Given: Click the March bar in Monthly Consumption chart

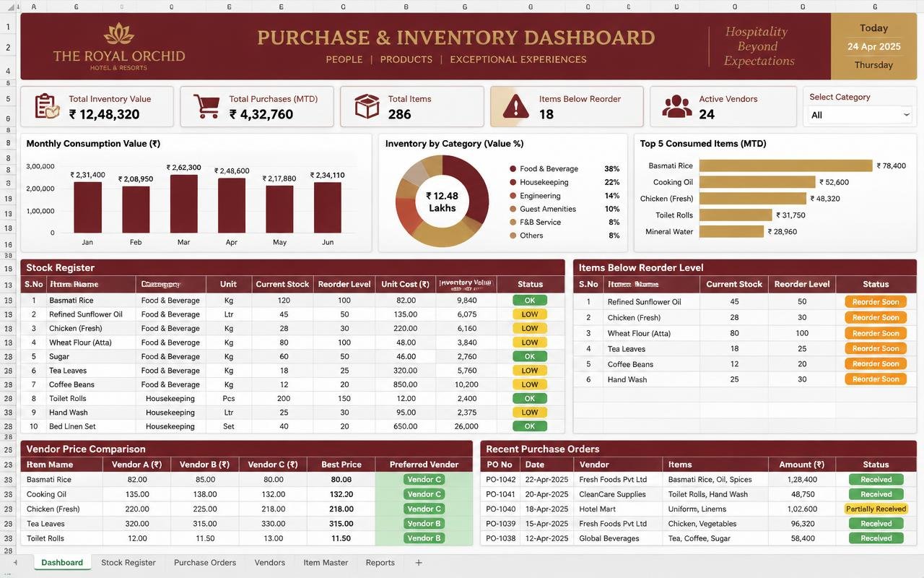Looking at the screenshot, I should point(183,204).
